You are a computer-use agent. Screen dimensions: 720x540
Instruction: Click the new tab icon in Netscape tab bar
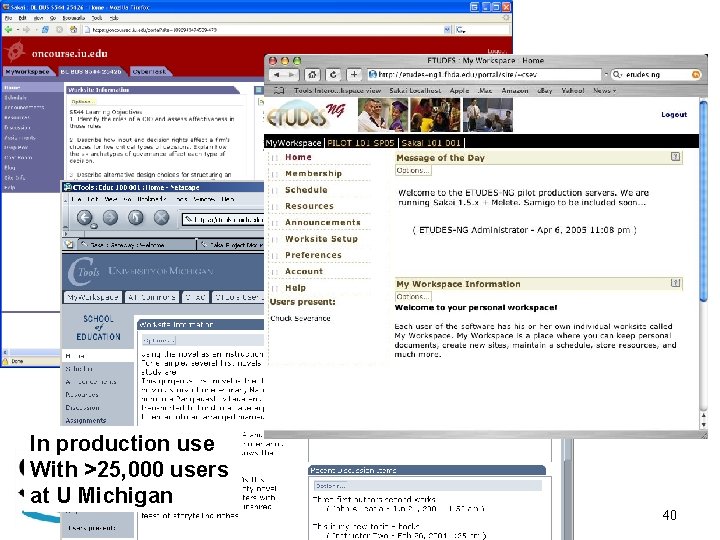(x=69, y=244)
